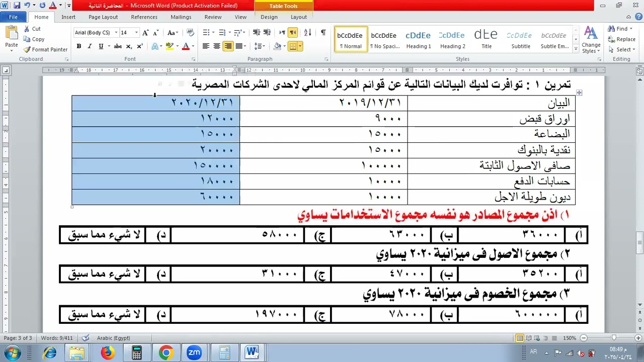Open Chrome from the taskbar
This screenshot has height=362, width=644.
tap(166, 352)
